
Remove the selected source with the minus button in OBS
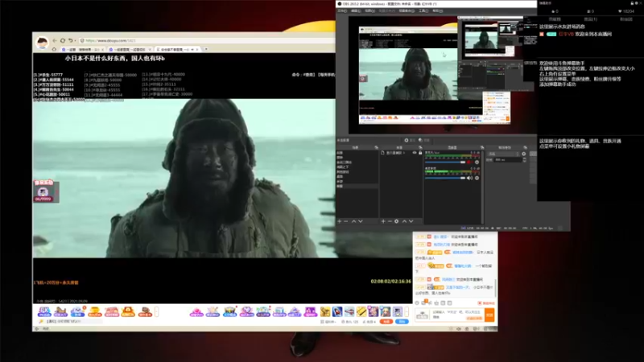390,221
